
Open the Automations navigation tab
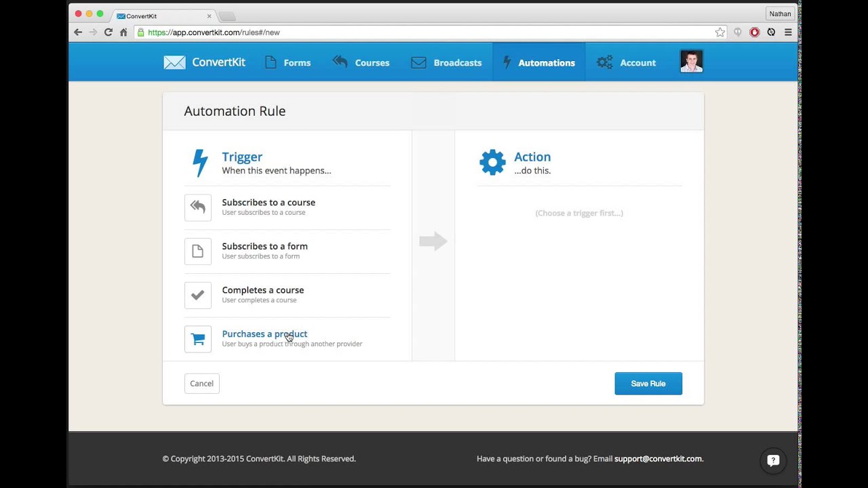(539, 62)
